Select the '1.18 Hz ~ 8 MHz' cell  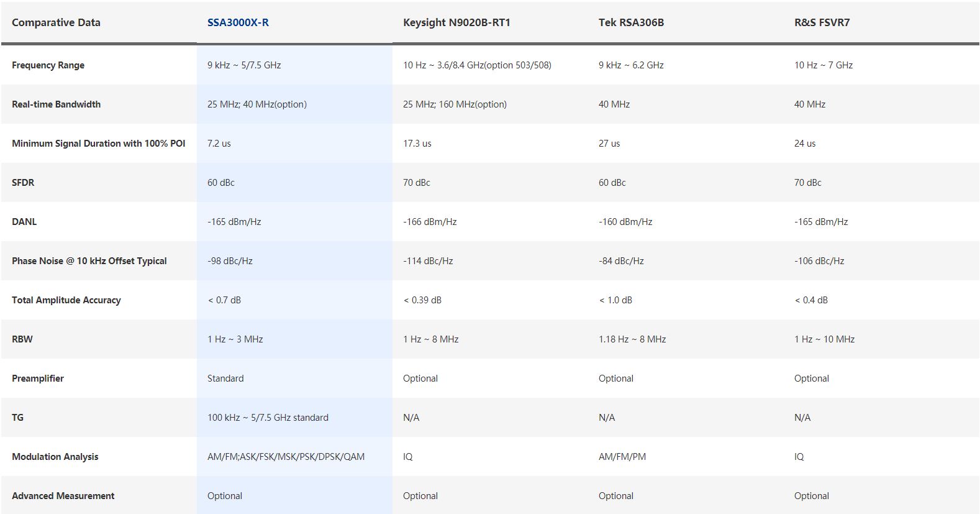click(x=632, y=339)
